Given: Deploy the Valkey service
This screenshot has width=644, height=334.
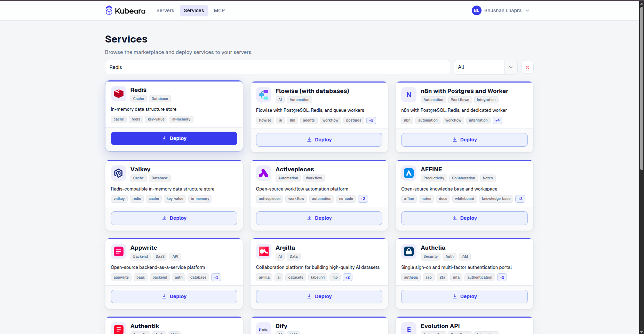Looking at the screenshot, I should (174, 218).
